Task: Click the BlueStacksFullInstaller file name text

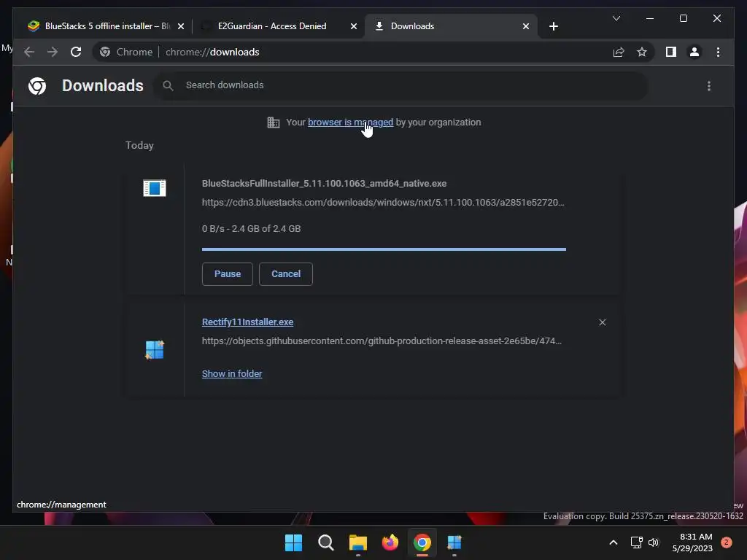Action: [324, 183]
